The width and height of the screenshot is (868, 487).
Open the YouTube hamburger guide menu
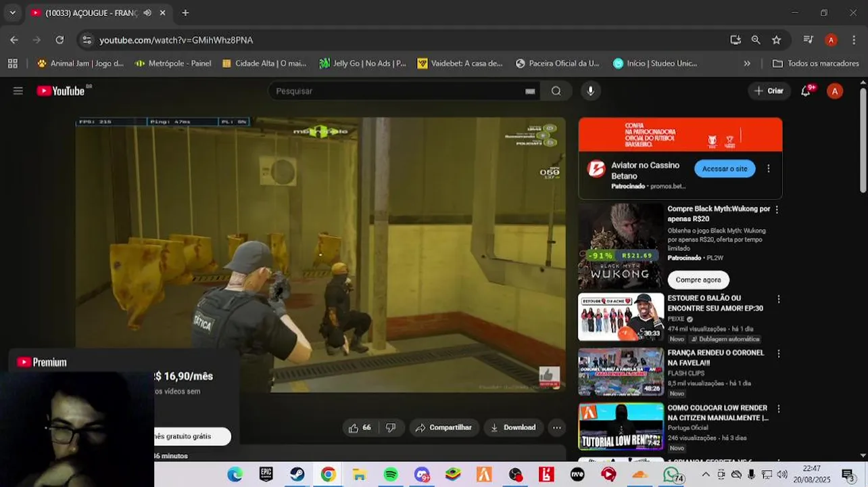pyautogui.click(x=18, y=91)
